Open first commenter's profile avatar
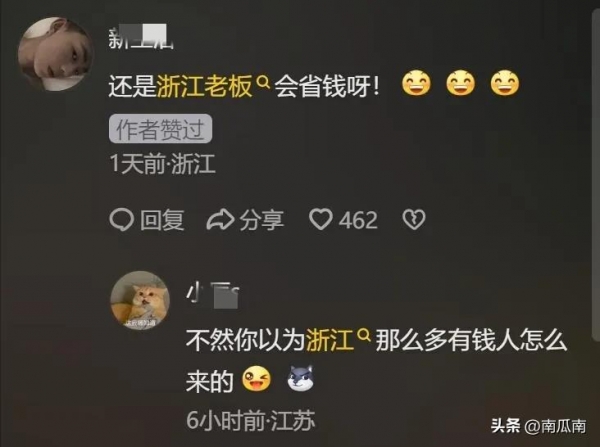600x447 pixels. coord(55,54)
